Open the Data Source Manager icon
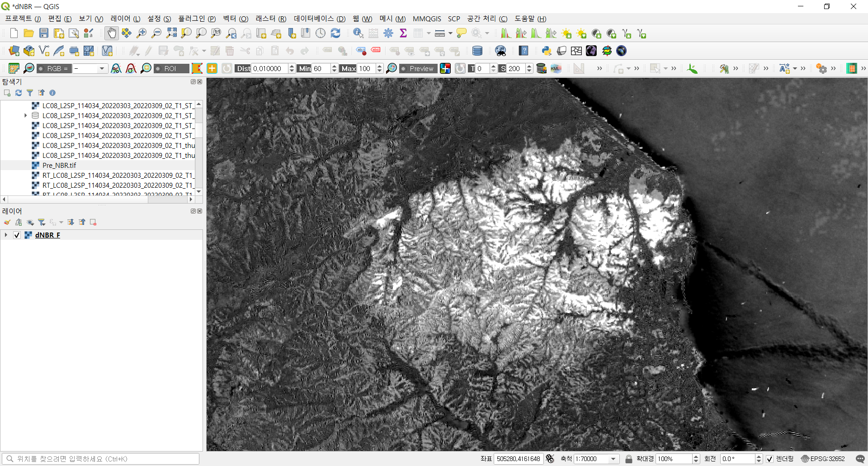 pos(14,51)
